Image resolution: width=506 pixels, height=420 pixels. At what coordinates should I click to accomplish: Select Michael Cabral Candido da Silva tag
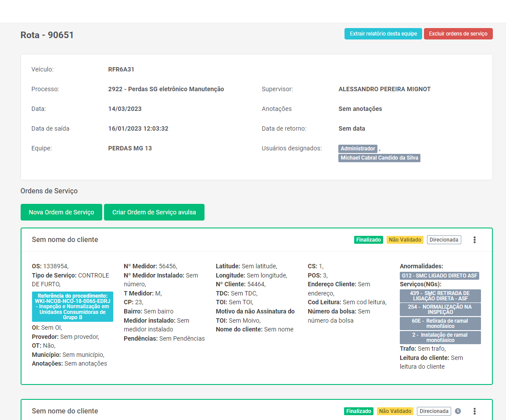click(379, 158)
